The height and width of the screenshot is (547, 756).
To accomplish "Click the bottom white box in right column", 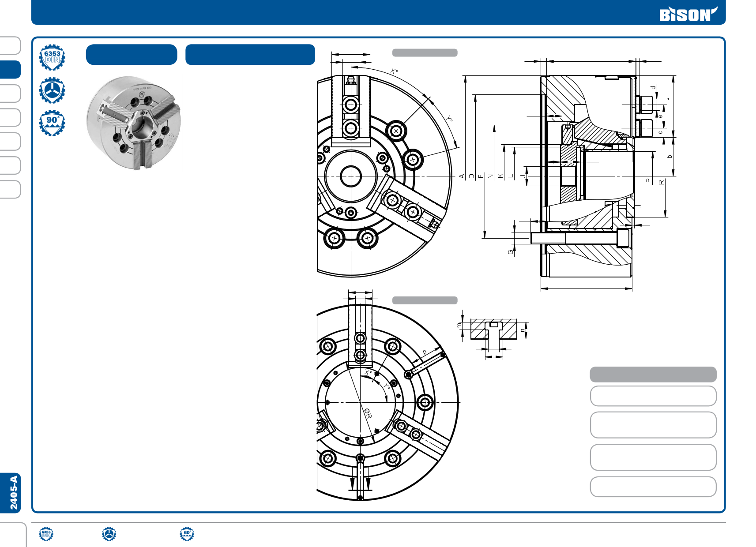I will (x=653, y=487).
